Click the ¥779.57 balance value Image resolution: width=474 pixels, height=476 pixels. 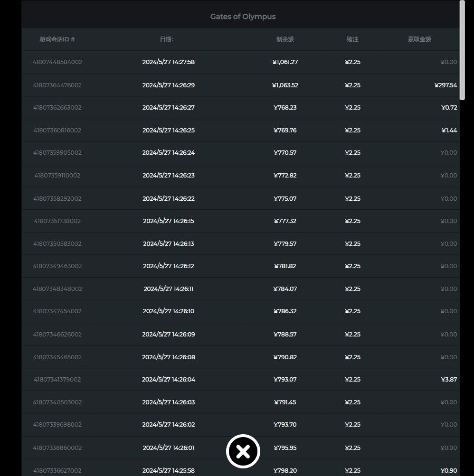pos(285,243)
